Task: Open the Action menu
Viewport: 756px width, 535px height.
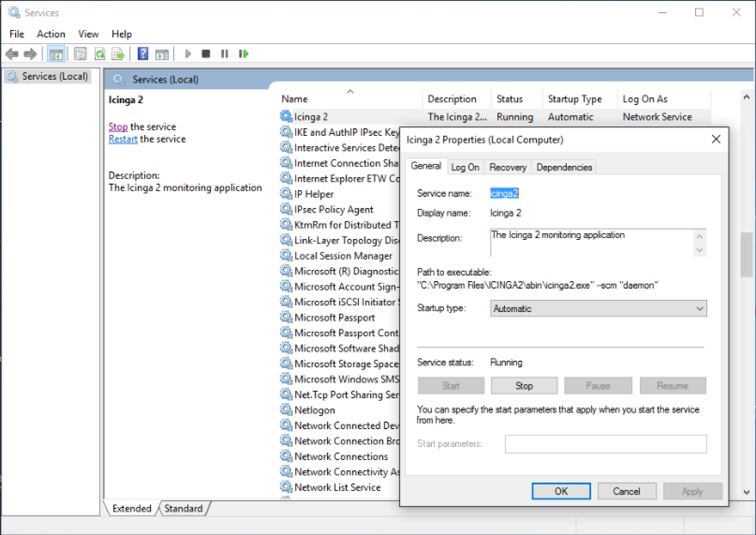Action: point(51,34)
